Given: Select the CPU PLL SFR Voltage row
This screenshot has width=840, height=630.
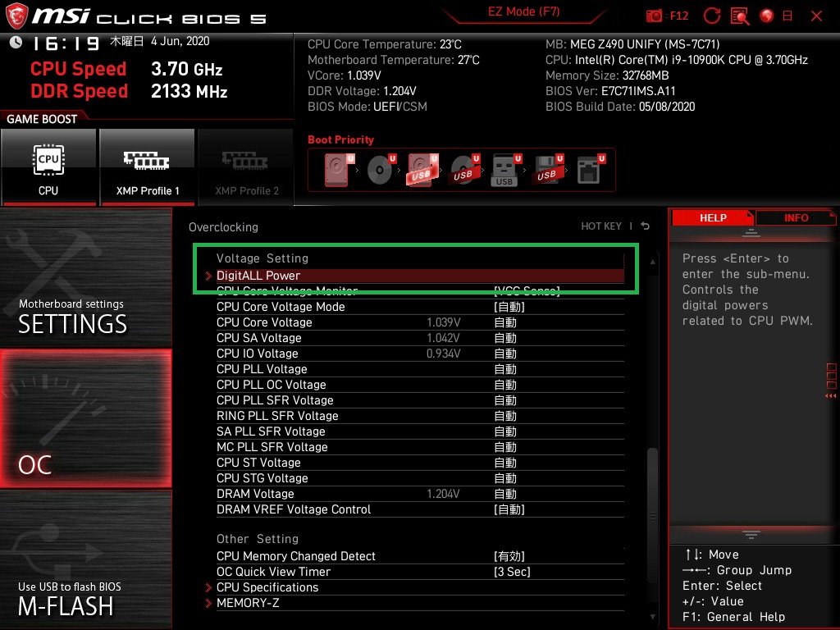Looking at the screenshot, I should tap(420, 400).
